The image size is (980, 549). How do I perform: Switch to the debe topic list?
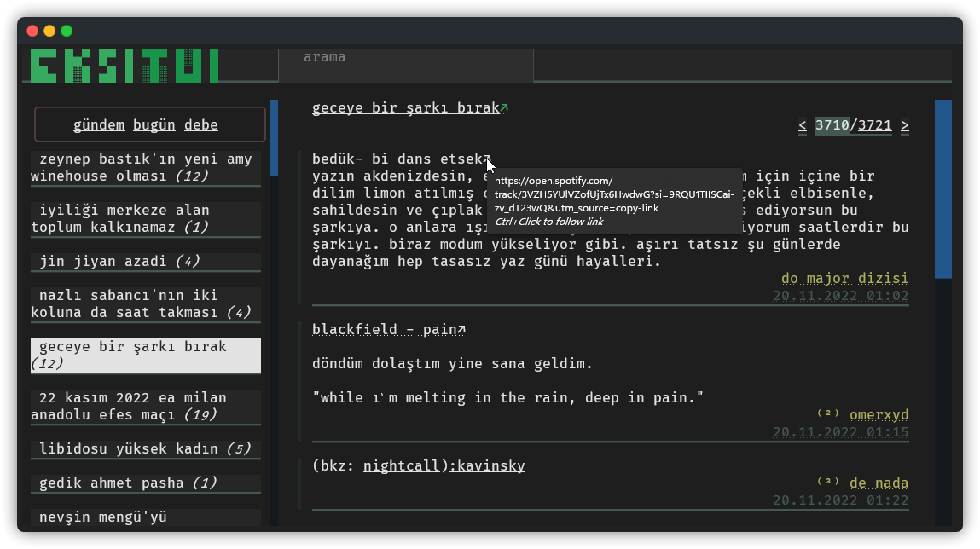(x=201, y=125)
